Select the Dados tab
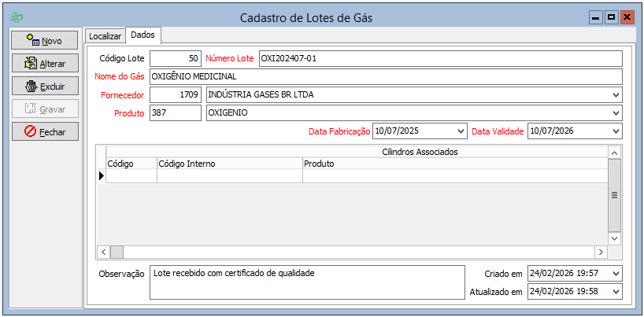644x317 pixels. pyautogui.click(x=142, y=35)
